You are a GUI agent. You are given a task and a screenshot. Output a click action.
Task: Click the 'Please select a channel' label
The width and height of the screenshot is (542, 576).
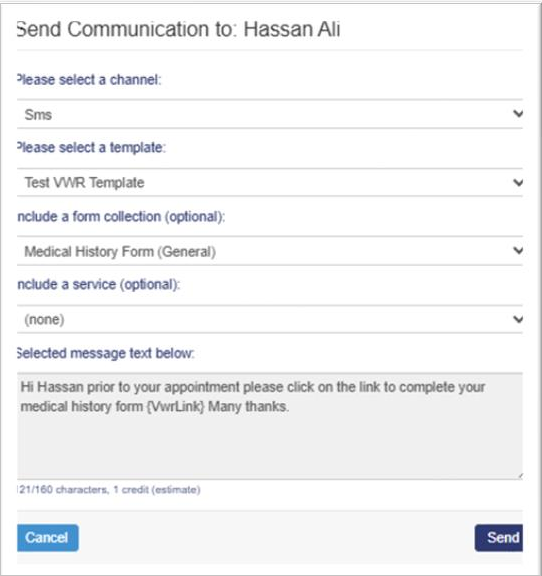(89, 80)
